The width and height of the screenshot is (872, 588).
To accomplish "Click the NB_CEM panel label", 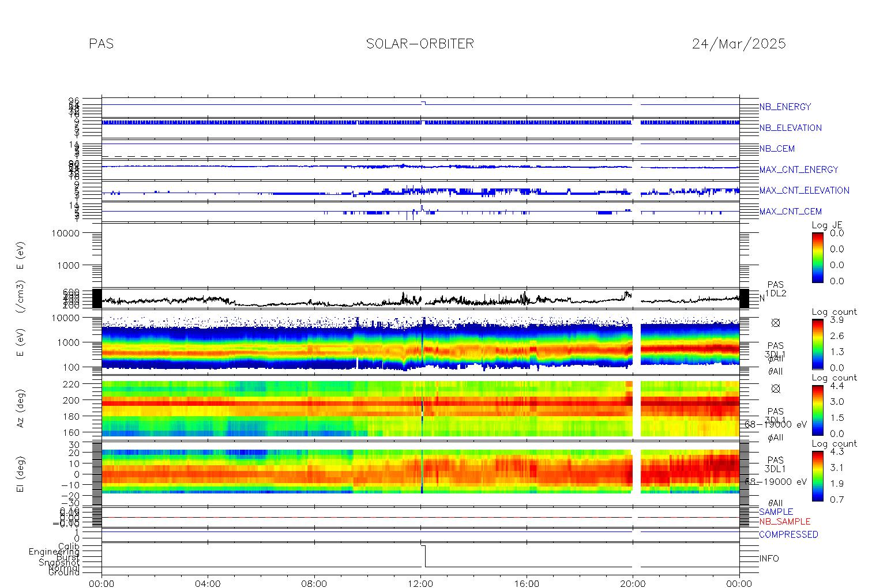I will pos(777,149).
